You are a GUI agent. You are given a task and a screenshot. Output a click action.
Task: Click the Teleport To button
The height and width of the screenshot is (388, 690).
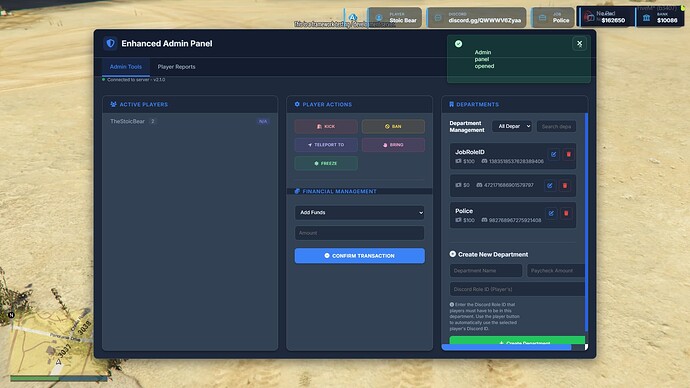pos(326,145)
